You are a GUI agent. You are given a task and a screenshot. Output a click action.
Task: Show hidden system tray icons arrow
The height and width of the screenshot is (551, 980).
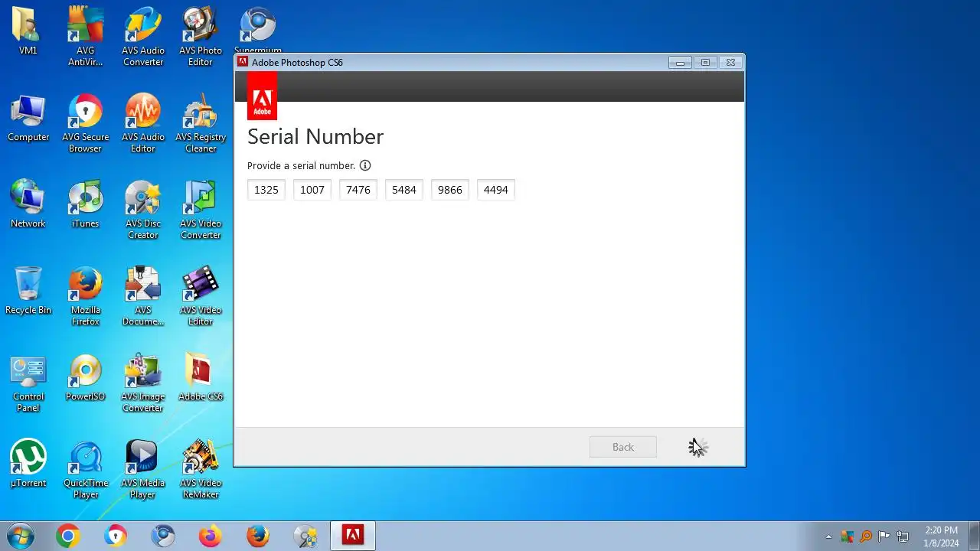(x=828, y=536)
